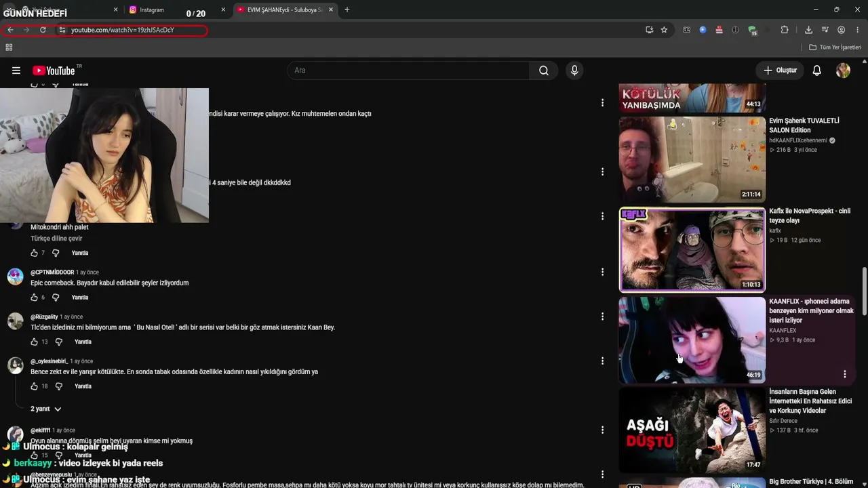This screenshot has height=488, width=868.
Task: Open the media controls music note icon
Action: point(825,30)
